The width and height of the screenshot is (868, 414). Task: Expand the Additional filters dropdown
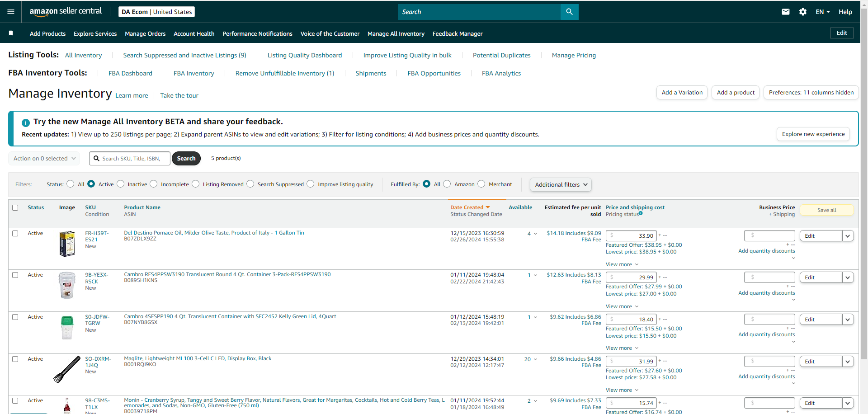click(561, 184)
